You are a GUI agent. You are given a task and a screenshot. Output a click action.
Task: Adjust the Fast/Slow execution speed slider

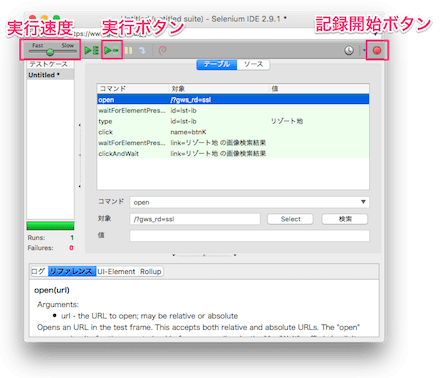click(x=50, y=52)
